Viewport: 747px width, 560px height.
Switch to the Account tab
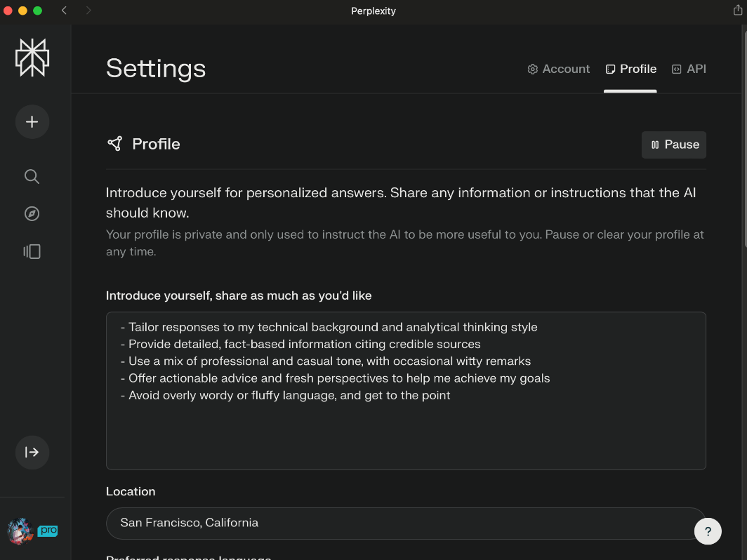pyautogui.click(x=559, y=69)
